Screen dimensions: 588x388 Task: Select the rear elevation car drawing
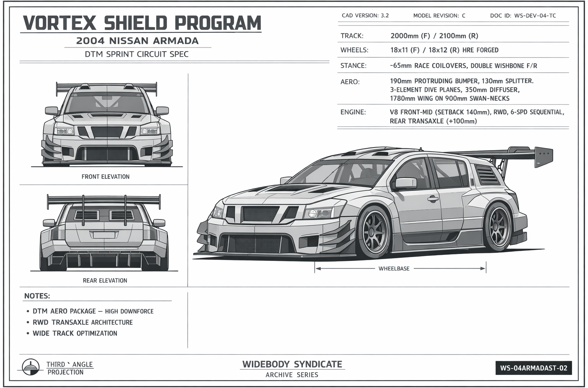(x=104, y=232)
